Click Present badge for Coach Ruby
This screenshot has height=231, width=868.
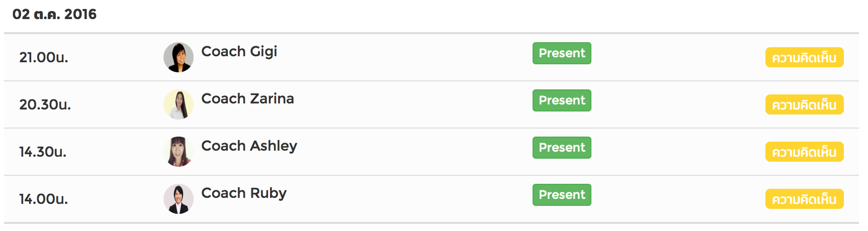click(x=562, y=195)
